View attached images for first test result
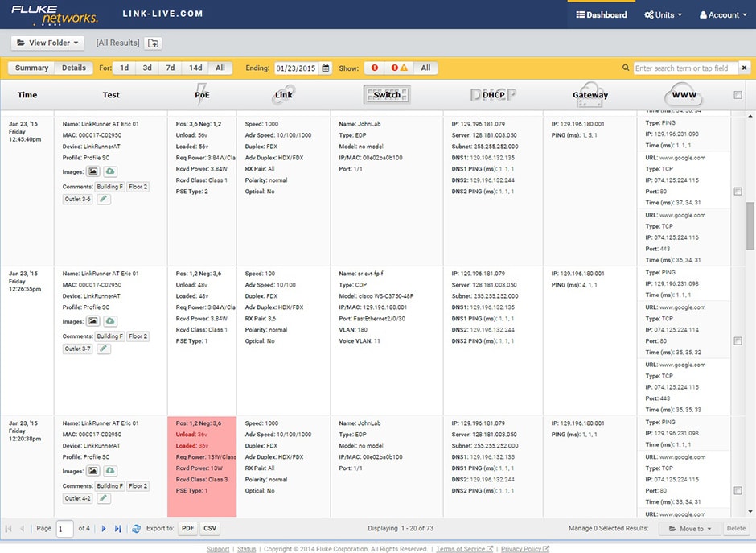The width and height of the screenshot is (756, 553). click(92, 171)
